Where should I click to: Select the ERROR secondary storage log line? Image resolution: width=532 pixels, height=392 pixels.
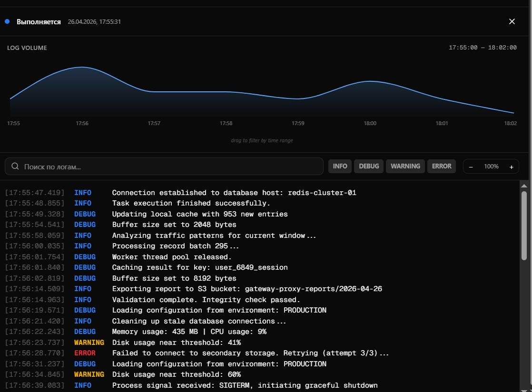[x=197, y=353]
